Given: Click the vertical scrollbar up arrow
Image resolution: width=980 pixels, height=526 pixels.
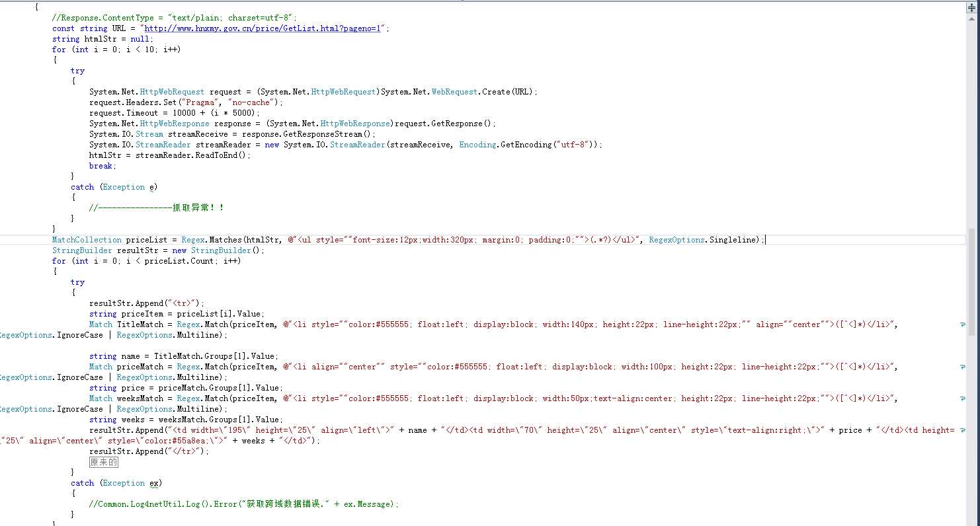Looking at the screenshot, I should (x=971, y=19).
